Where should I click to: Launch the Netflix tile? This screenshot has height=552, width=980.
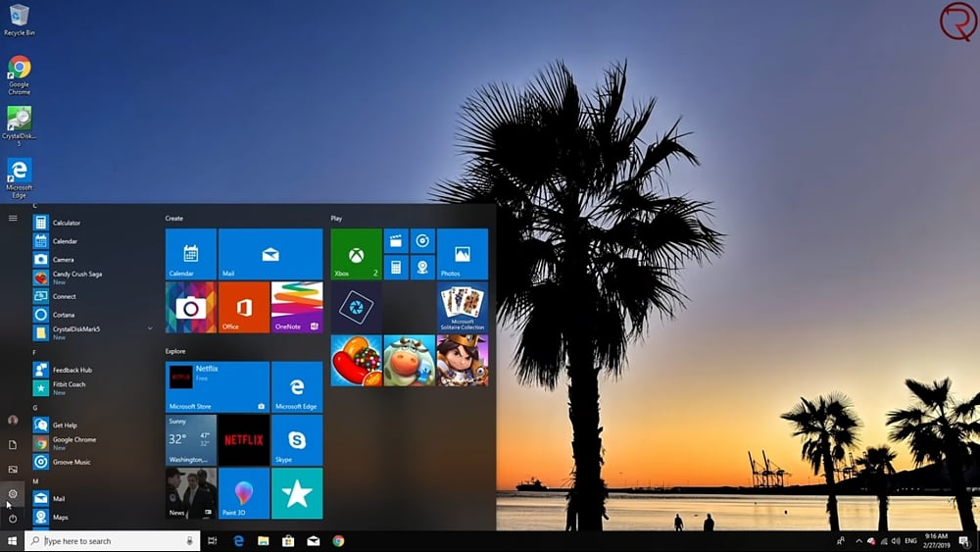244,440
